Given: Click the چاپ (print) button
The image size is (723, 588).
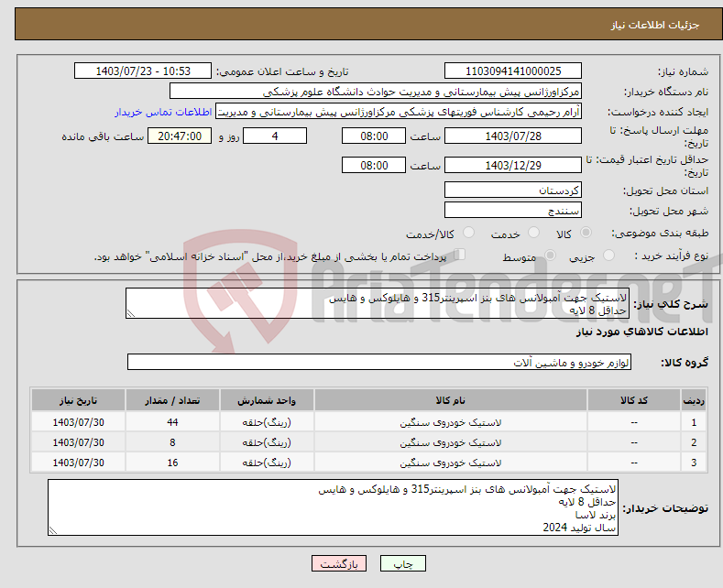Looking at the screenshot, I should click(x=402, y=563).
